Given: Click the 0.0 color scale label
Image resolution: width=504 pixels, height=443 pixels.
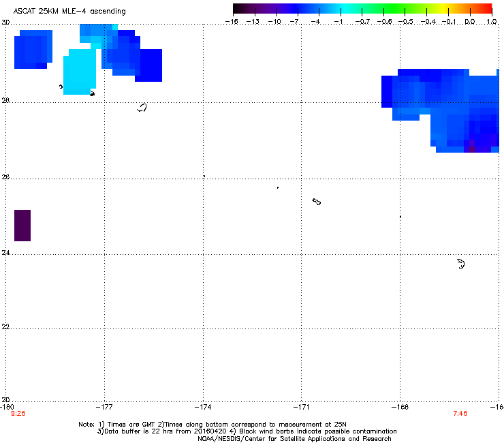Looking at the screenshot, I should [x=470, y=22].
